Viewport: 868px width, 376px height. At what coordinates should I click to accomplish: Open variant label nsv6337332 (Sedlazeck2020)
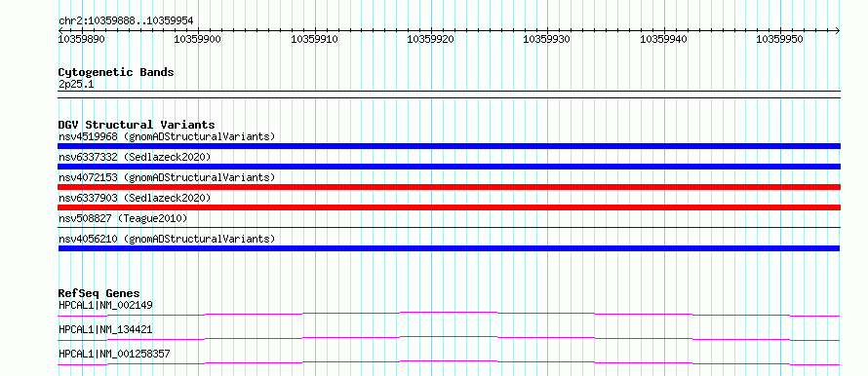point(135,157)
